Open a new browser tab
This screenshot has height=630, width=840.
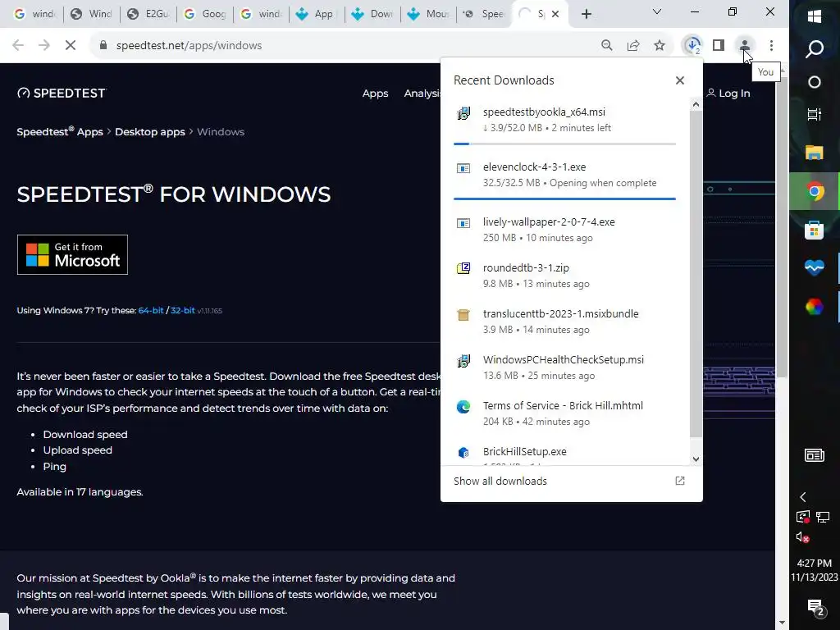(x=587, y=14)
